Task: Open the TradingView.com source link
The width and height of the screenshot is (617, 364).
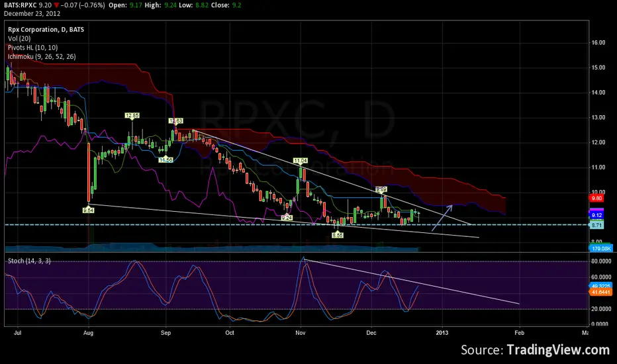Action: pyautogui.click(x=558, y=350)
